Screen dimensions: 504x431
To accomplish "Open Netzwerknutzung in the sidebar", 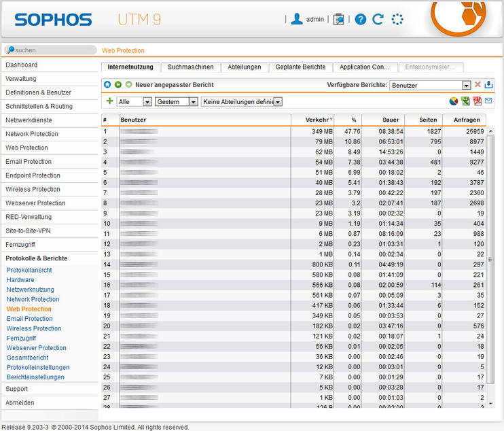I will coord(31,290).
